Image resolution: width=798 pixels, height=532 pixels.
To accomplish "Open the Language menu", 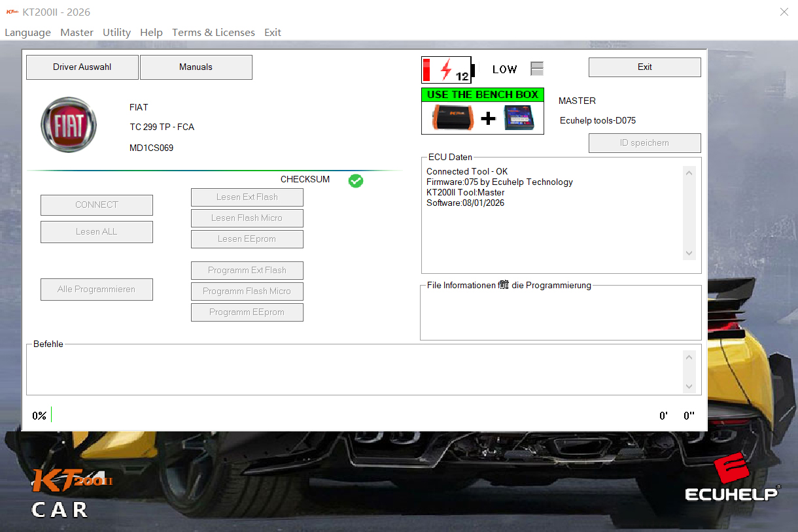I will tap(27, 32).
